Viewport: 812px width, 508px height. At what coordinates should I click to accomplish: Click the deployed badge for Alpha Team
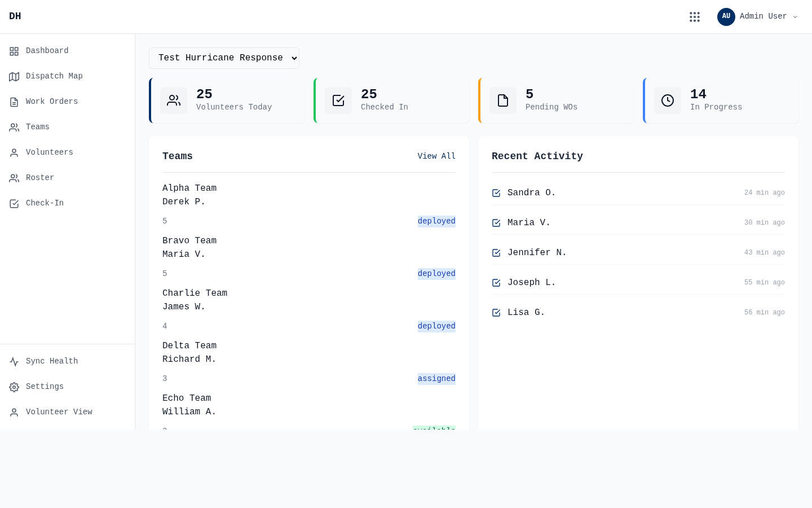click(x=436, y=221)
